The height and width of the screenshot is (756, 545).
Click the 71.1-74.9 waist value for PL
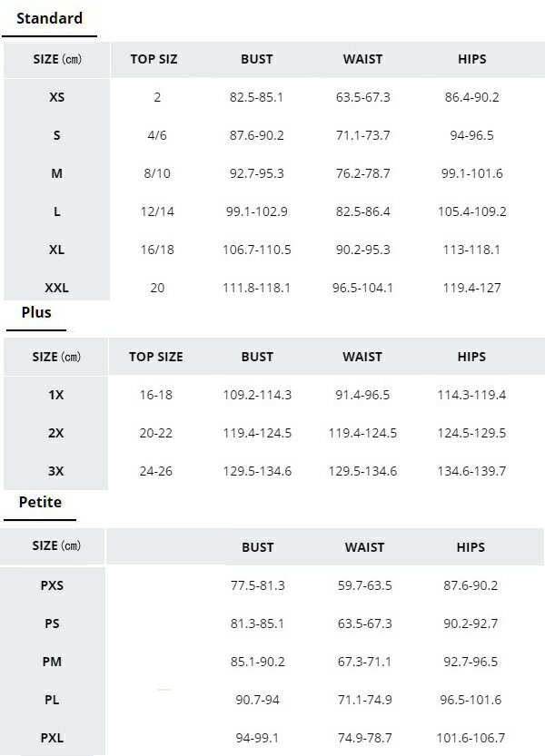click(x=364, y=700)
